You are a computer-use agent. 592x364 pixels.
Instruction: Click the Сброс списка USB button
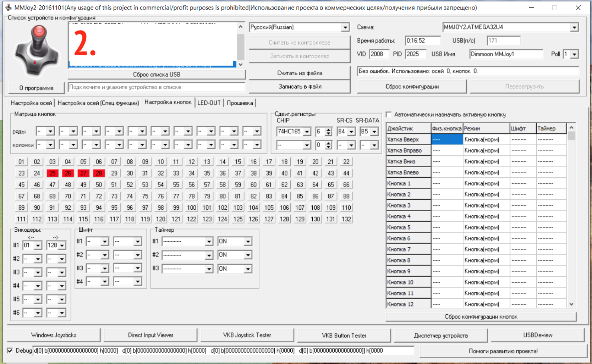tap(157, 75)
